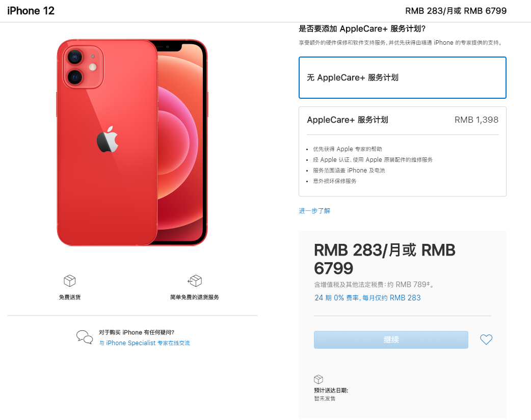531x420 pixels.
Task: Open 24 期 0% 费率 installment link
Action: 367,298
